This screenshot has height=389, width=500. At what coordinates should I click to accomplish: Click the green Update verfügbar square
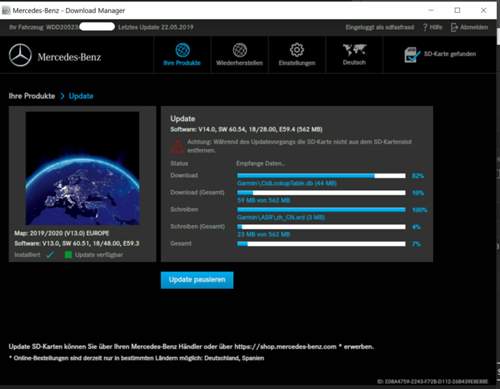[68, 255]
